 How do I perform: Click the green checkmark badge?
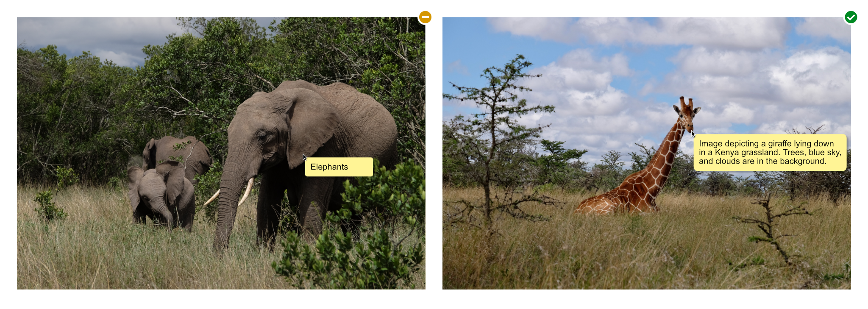pyautogui.click(x=851, y=17)
